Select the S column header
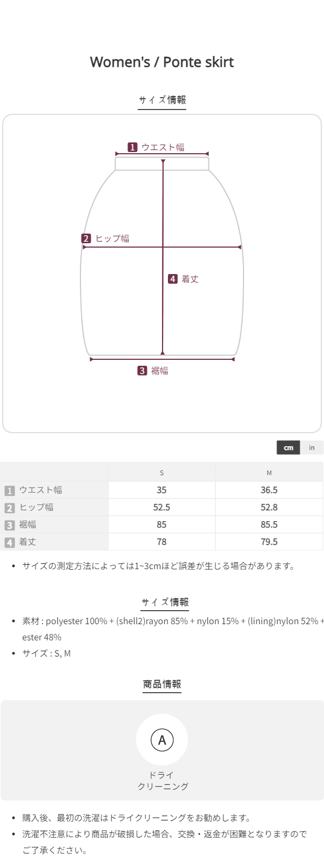The width and height of the screenshot is (324, 868). point(161,473)
